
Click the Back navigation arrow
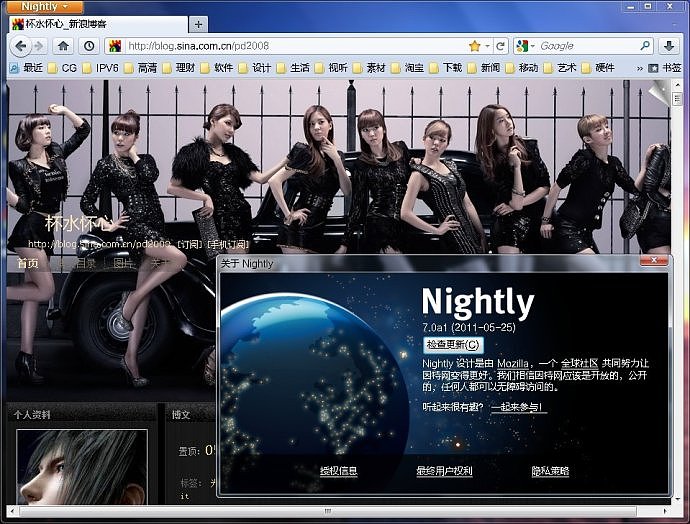coord(20,46)
